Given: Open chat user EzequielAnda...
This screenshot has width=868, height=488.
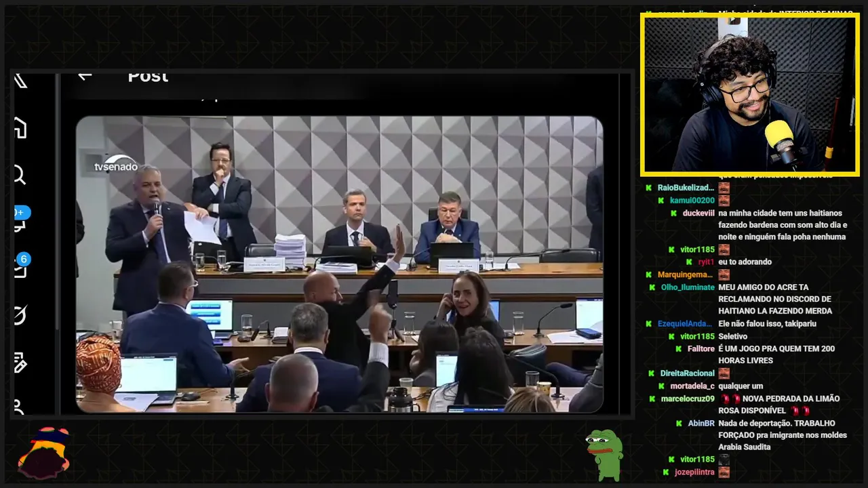Looking at the screenshot, I should coord(685,324).
